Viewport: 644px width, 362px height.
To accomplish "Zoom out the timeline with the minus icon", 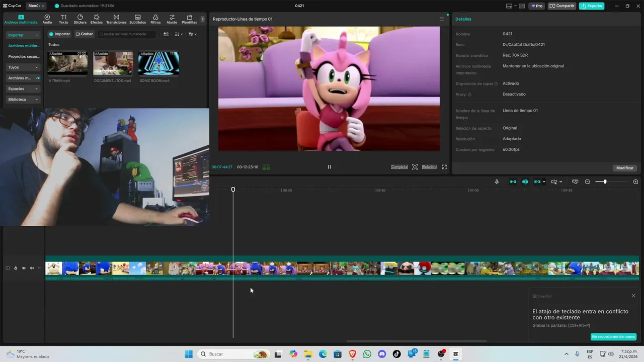I will (587, 182).
